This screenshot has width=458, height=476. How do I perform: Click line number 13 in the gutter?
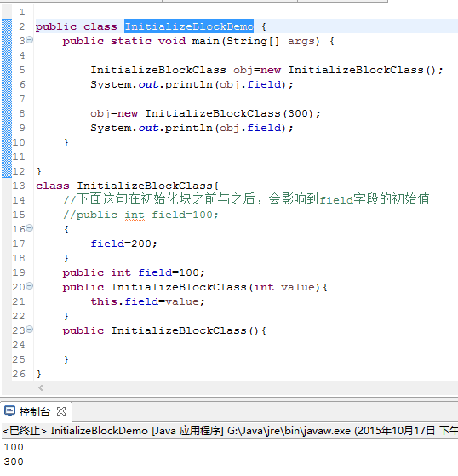click(x=19, y=186)
